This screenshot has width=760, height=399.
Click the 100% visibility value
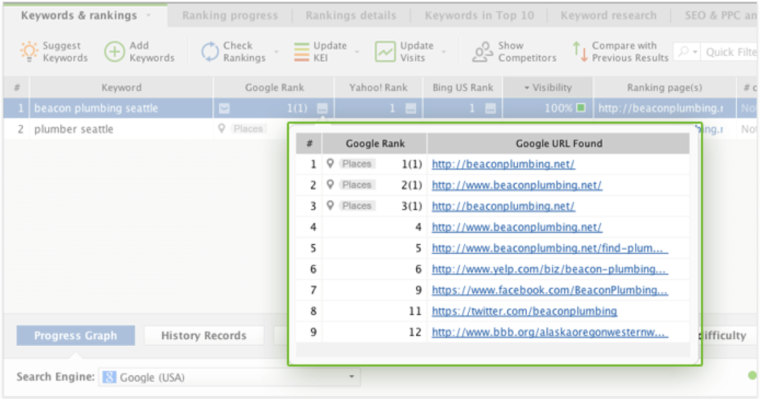558,108
